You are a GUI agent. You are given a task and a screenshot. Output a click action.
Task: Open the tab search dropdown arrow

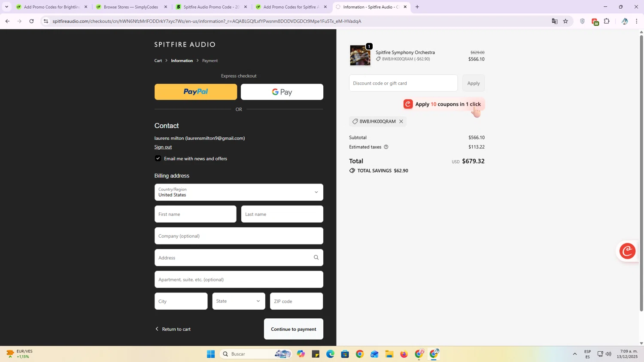pos(6,7)
